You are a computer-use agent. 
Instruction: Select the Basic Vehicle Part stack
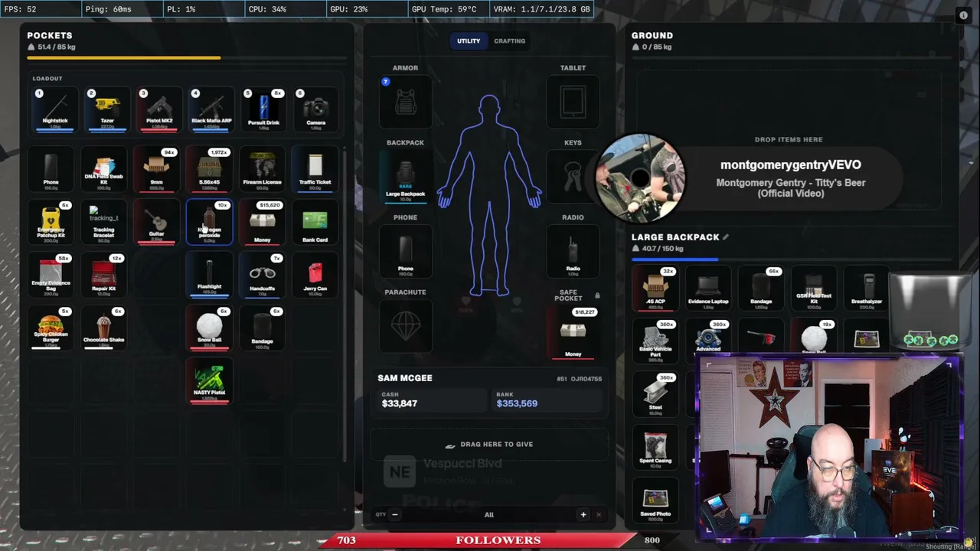click(x=655, y=341)
